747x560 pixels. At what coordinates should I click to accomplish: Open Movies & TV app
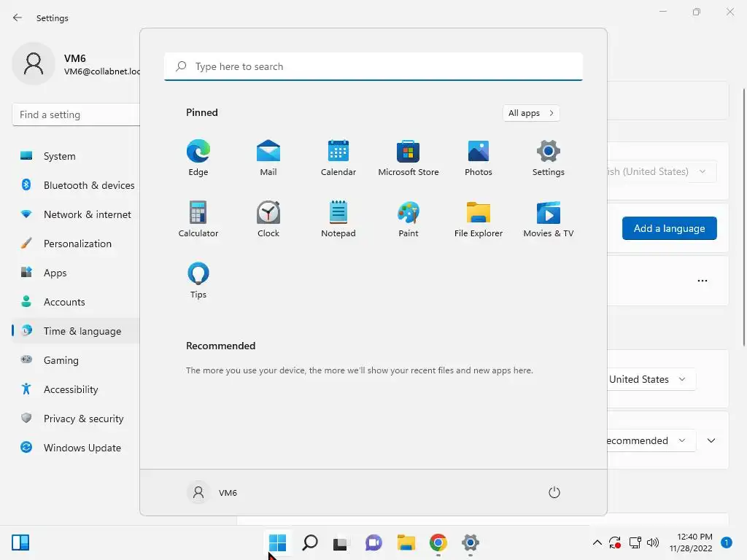click(x=549, y=219)
